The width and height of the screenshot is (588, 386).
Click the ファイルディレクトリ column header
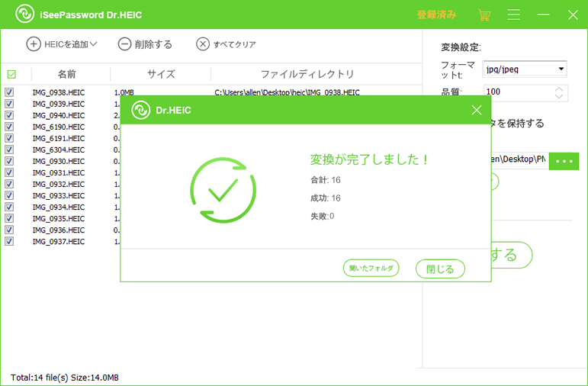(x=307, y=74)
